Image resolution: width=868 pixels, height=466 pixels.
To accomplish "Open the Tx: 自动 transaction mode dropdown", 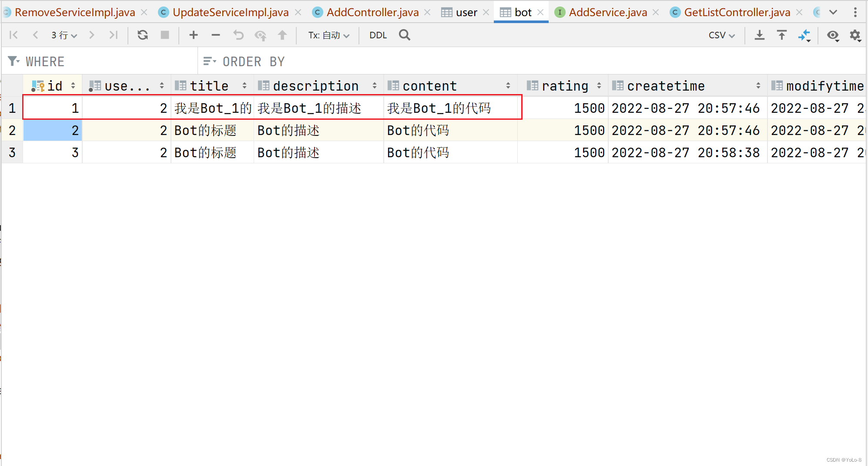I will pyautogui.click(x=329, y=35).
